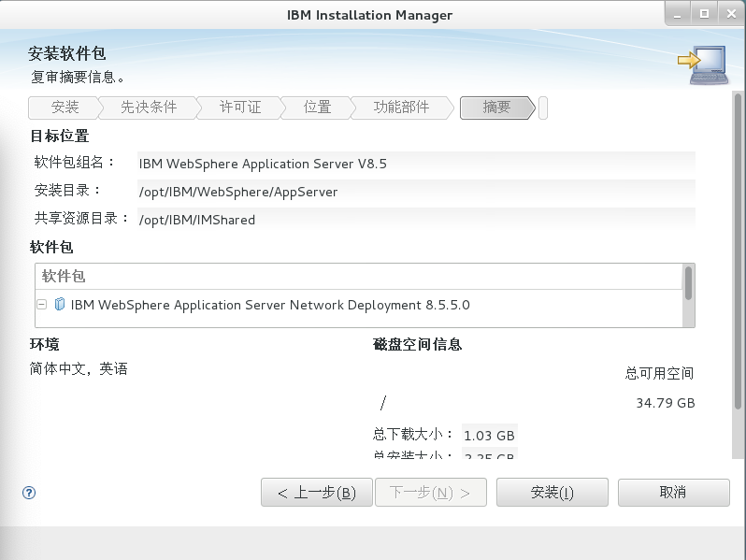Maximize the IBM Installation Manager window
746x560 pixels.
(705, 14)
